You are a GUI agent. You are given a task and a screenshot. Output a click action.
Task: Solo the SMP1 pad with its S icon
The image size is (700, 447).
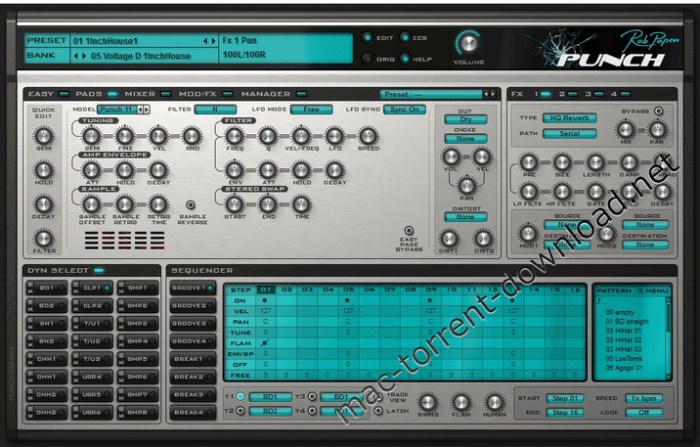coord(120,284)
